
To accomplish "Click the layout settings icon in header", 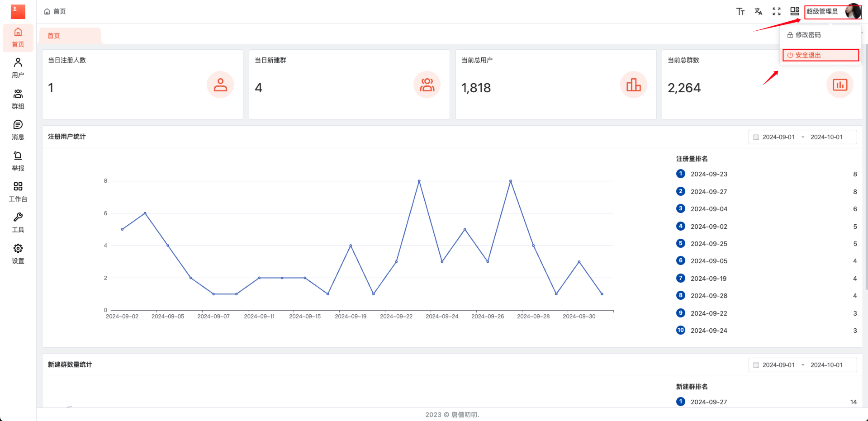I will click(x=794, y=12).
